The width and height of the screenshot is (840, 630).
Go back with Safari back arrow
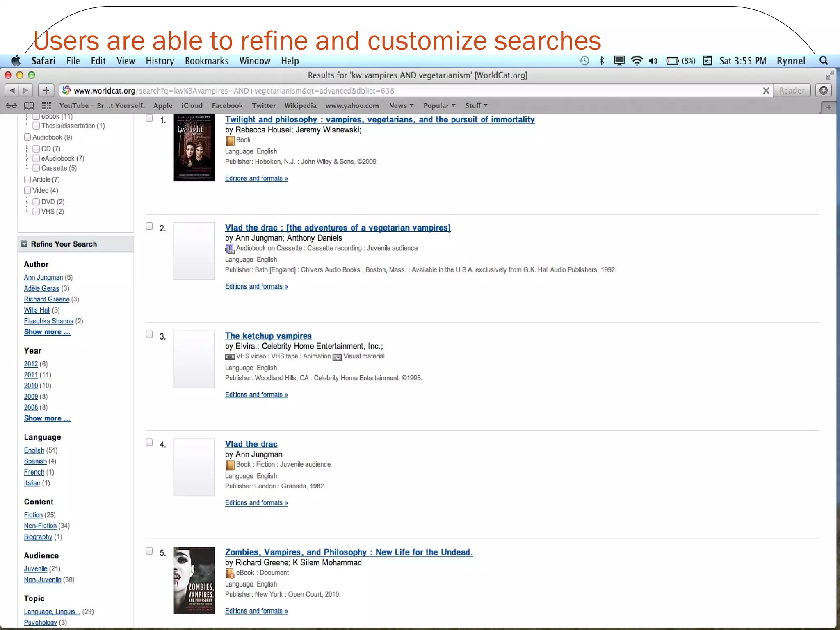point(12,90)
